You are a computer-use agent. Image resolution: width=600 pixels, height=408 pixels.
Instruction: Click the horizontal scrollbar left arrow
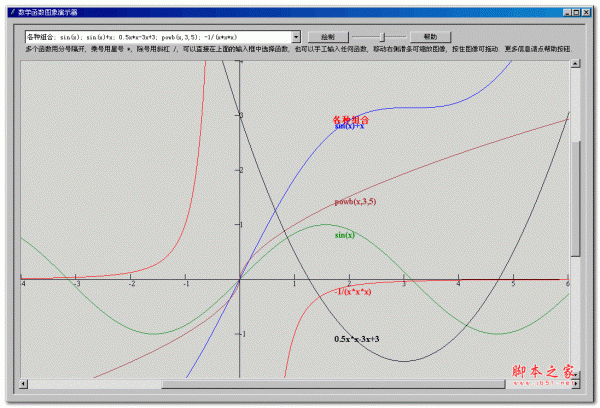[24, 383]
